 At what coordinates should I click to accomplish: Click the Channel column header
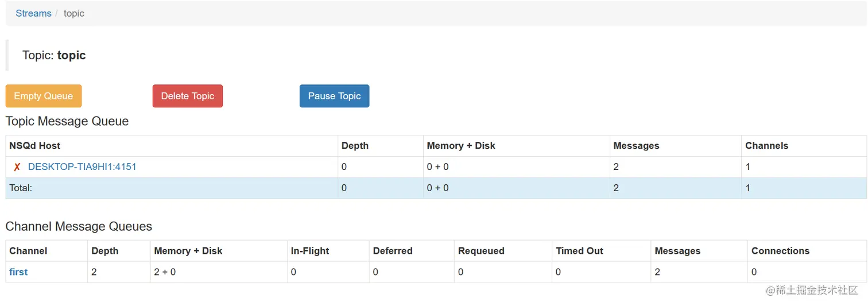coord(28,251)
